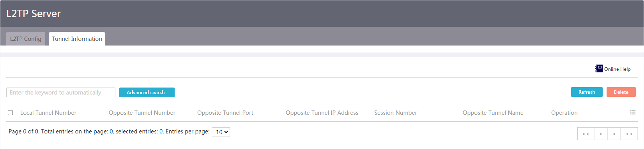
Task: Expand the entries per page dropdown
Action: (221, 132)
